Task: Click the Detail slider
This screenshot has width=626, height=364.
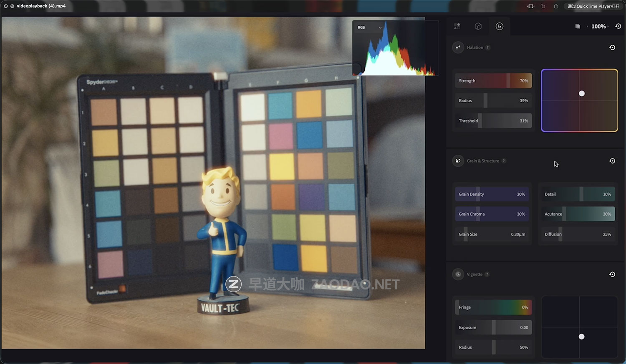Action: [578, 194]
